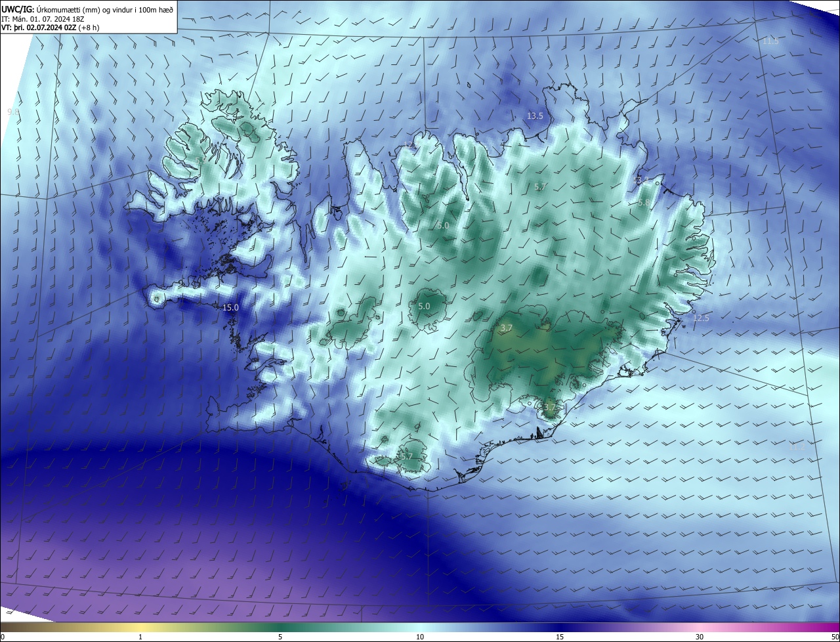
Task: Click the "13.2" value on the east coast
Action: (640, 180)
